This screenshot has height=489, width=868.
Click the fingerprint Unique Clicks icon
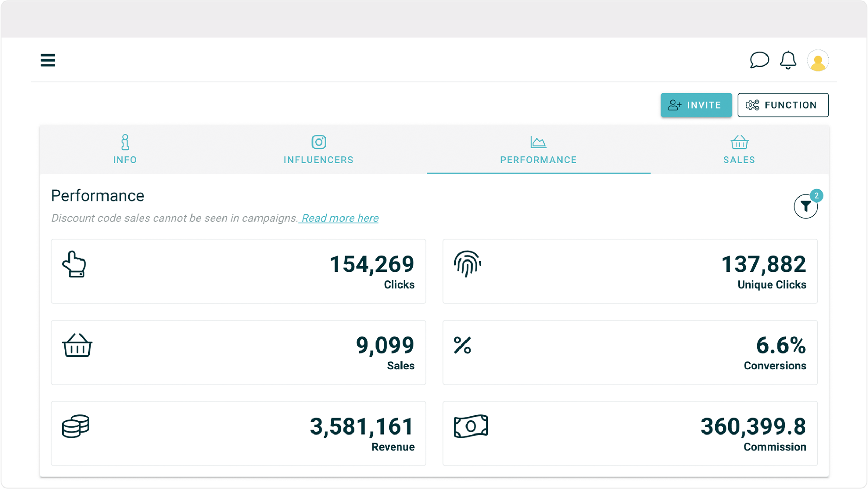coord(467,264)
